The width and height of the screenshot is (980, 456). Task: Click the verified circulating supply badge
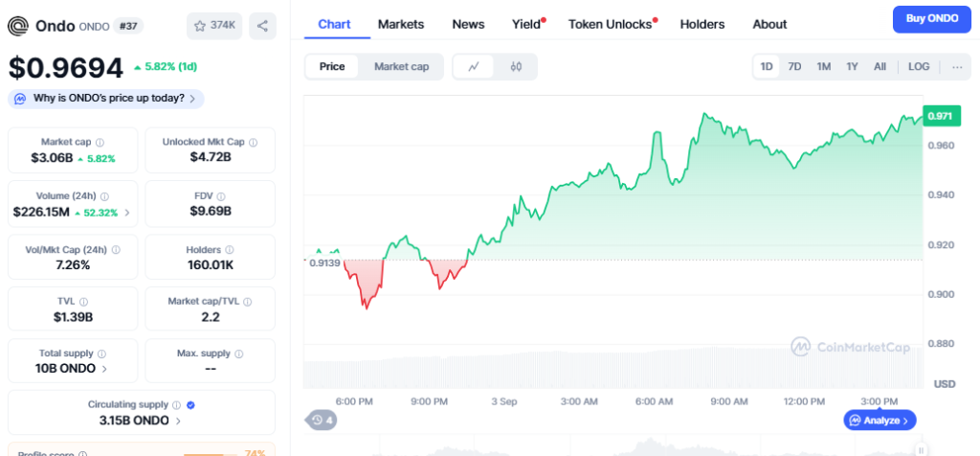coord(191,404)
